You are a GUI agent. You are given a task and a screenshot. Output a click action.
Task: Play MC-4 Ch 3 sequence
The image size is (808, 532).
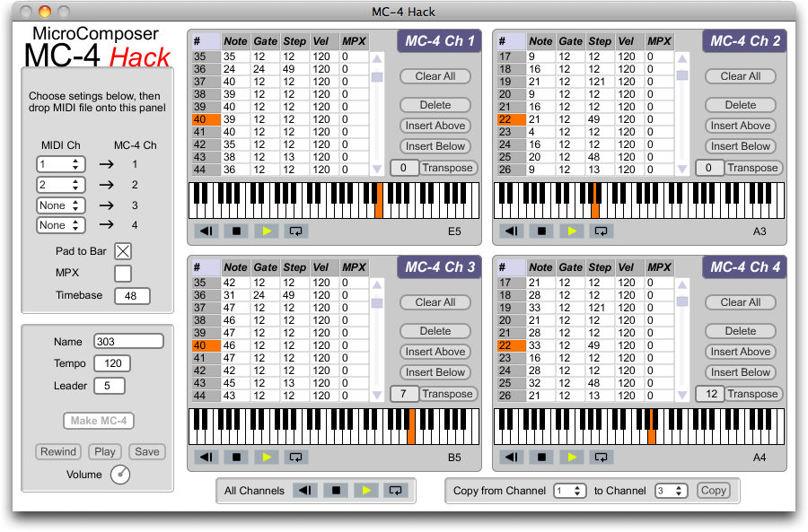(267, 458)
